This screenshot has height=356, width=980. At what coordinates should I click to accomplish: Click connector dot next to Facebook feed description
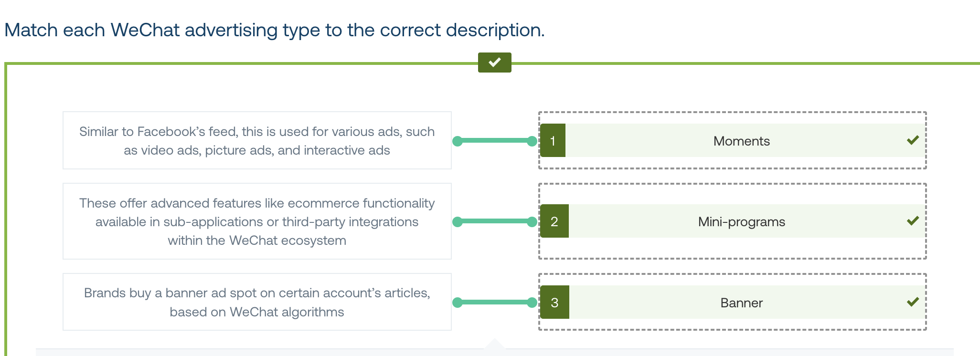click(x=458, y=141)
